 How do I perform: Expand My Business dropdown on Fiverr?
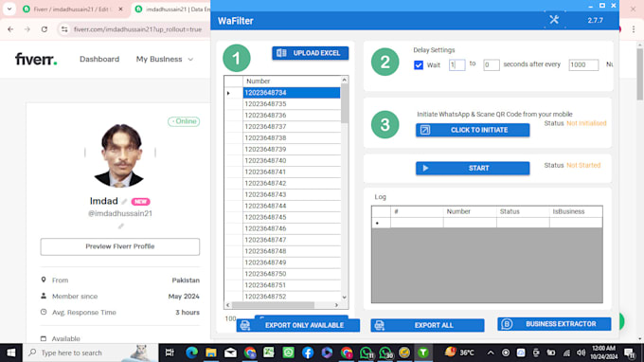[x=164, y=59]
